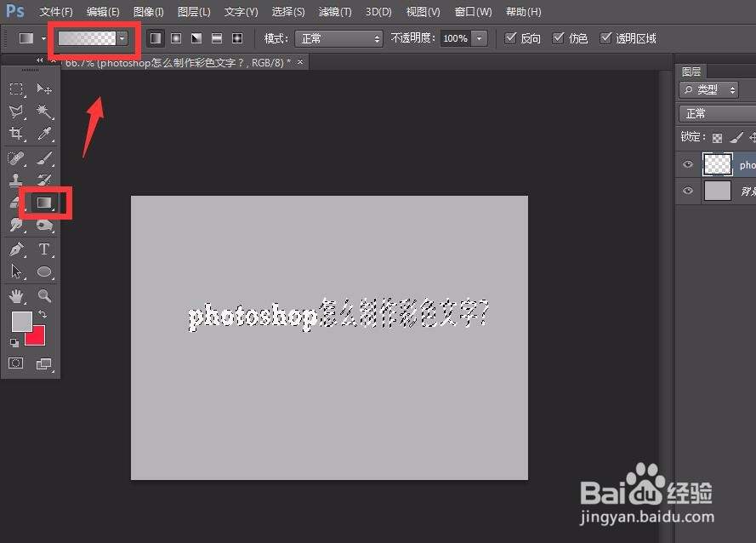Open the 选择(S) menu
Image resolution: width=756 pixels, height=543 pixels.
tap(288, 12)
